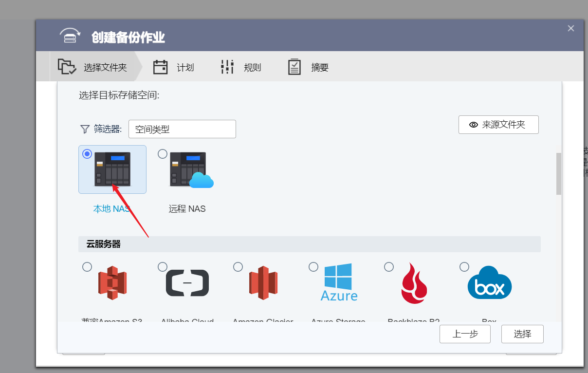The image size is (588, 373).
Task: Select the Amazon S3 radio button
Action: (87, 267)
